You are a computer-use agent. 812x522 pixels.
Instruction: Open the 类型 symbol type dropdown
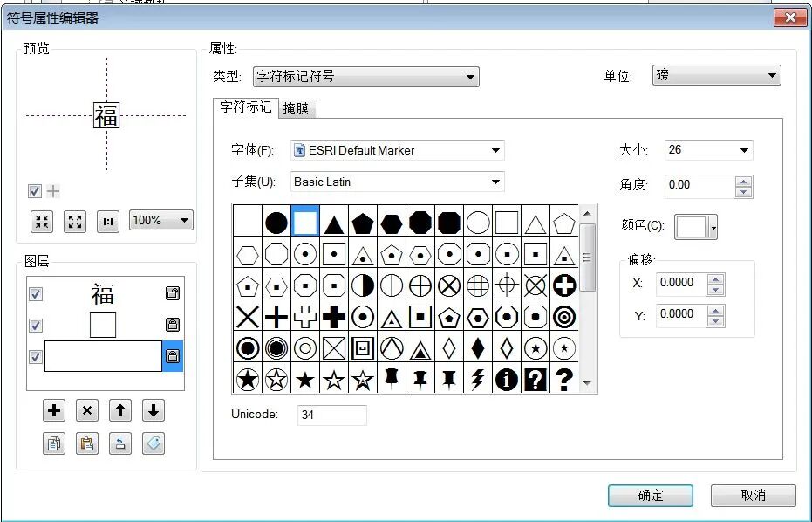tap(366, 77)
